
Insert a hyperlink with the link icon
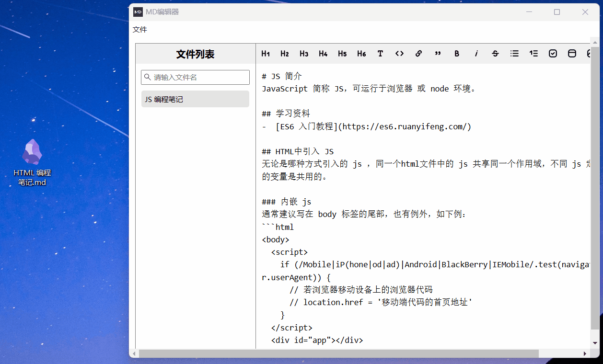click(x=418, y=54)
